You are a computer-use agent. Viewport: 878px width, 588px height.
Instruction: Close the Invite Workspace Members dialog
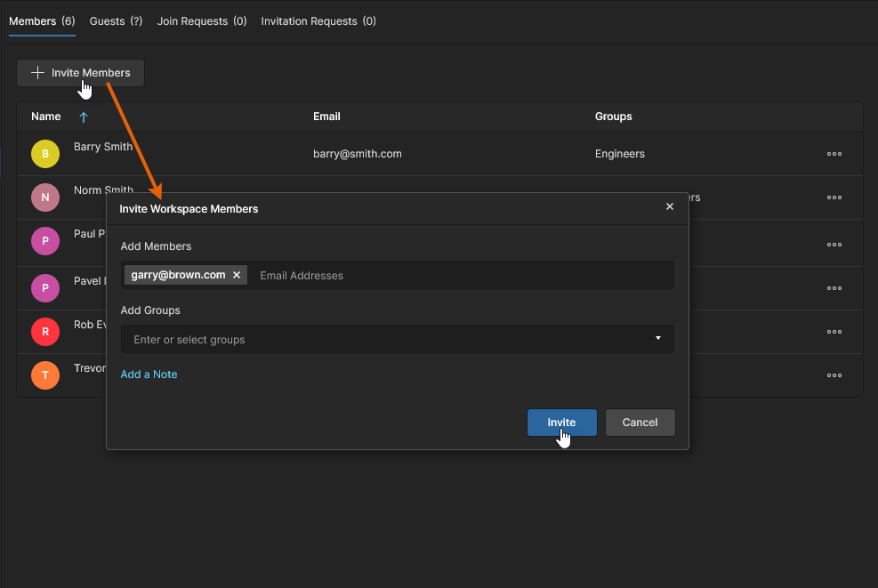pos(670,207)
